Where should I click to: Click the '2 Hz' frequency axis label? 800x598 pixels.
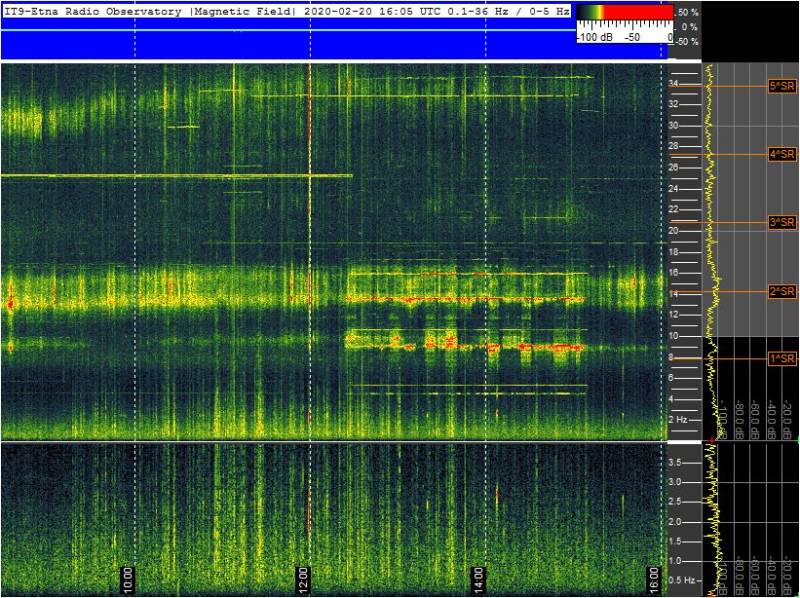tap(677, 420)
